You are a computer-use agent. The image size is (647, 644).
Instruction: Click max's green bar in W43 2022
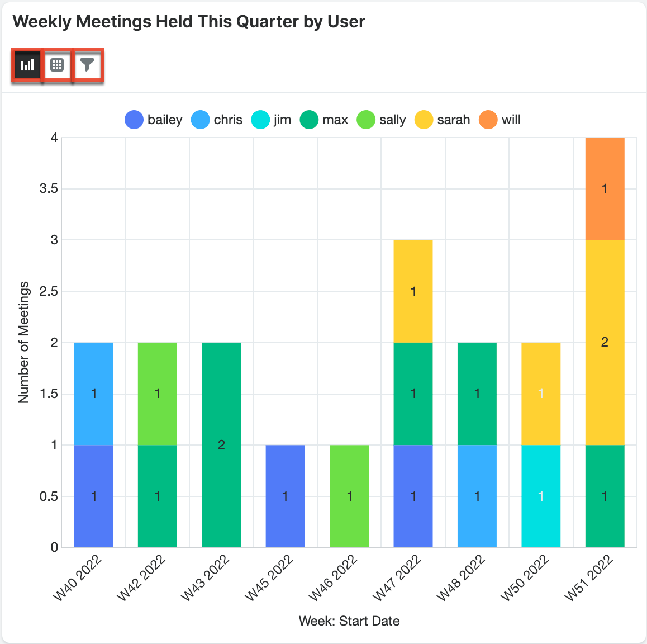(221, 444)
